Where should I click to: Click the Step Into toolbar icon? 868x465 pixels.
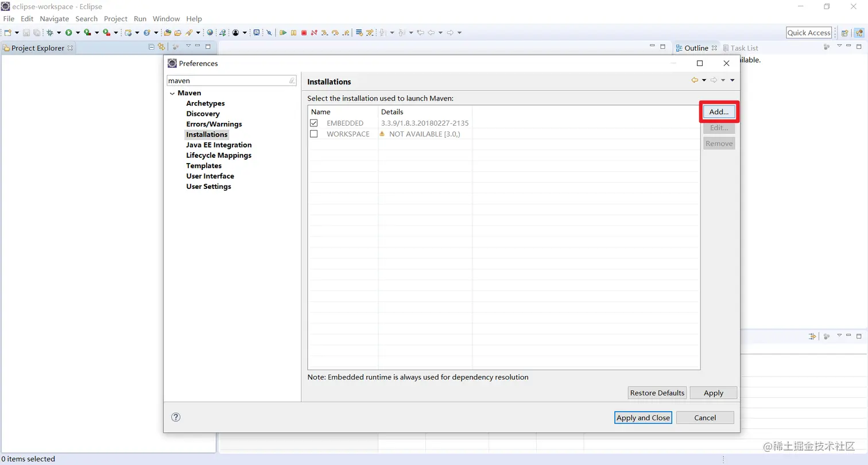324,33
